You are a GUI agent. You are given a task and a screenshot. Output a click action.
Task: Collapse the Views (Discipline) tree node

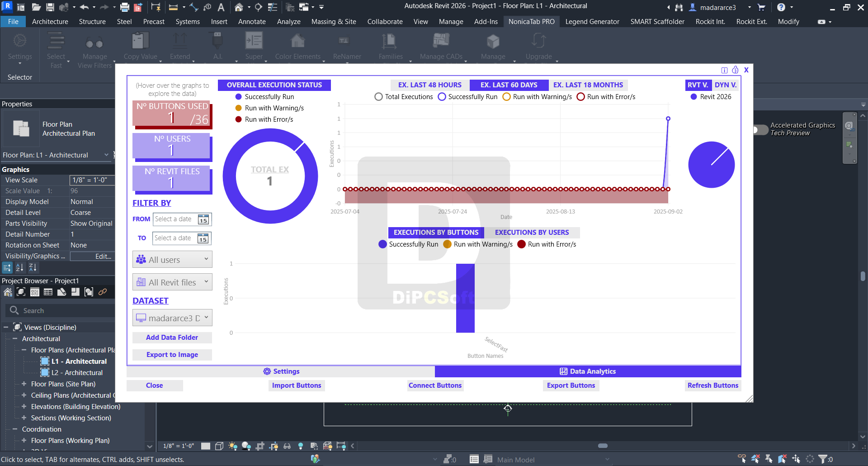click(x=6, y=327)
